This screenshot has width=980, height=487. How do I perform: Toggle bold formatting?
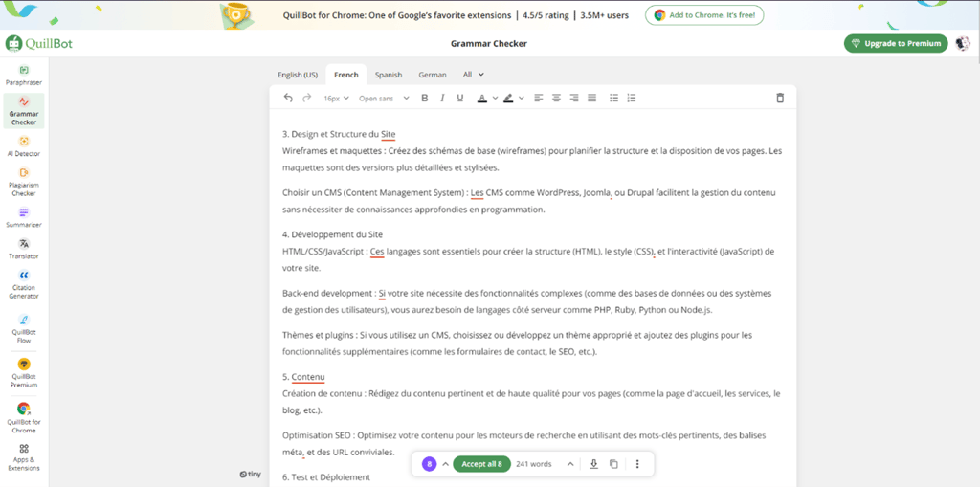(x=424, y=99)
